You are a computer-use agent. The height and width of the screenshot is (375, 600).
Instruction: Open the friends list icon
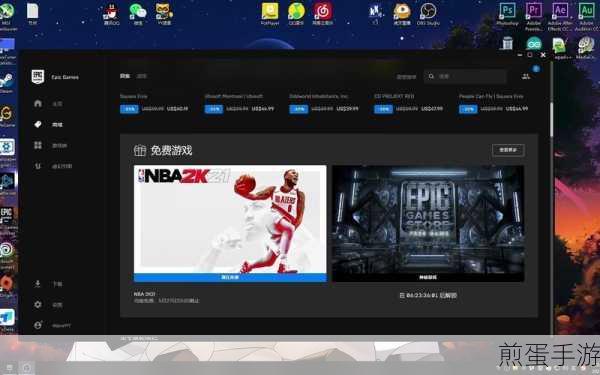(x=526, y=76)
